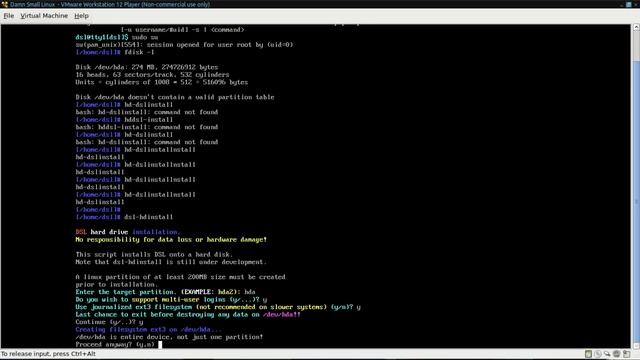
Task: Open the Virtual Machine menu
Action: point(44,16)
